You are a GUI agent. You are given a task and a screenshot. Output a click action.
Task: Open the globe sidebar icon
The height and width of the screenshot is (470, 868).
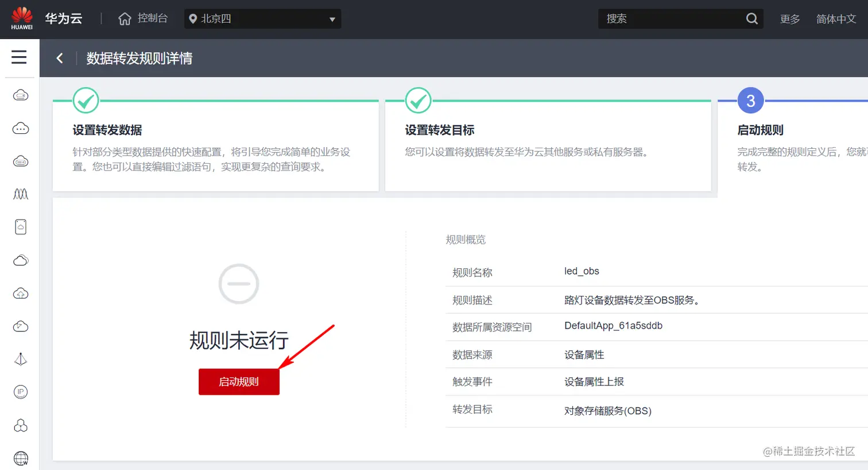21,458
